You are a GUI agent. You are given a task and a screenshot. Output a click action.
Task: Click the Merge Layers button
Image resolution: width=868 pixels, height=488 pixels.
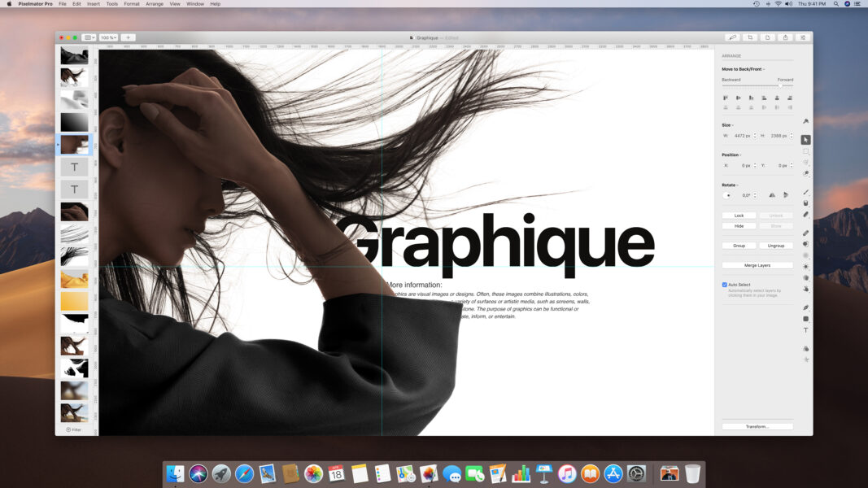click(757, 264)
